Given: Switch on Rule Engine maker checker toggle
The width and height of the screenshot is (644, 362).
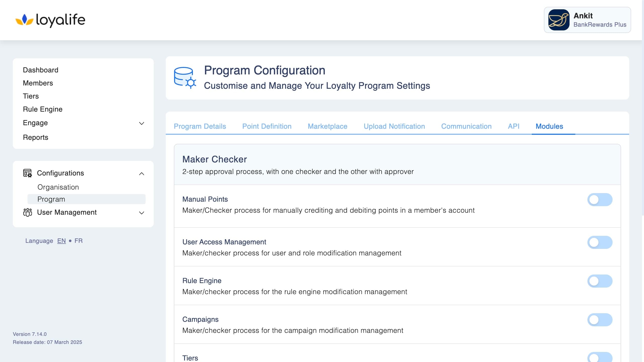Looking at the screenshot, I should [x=600, y=281].
